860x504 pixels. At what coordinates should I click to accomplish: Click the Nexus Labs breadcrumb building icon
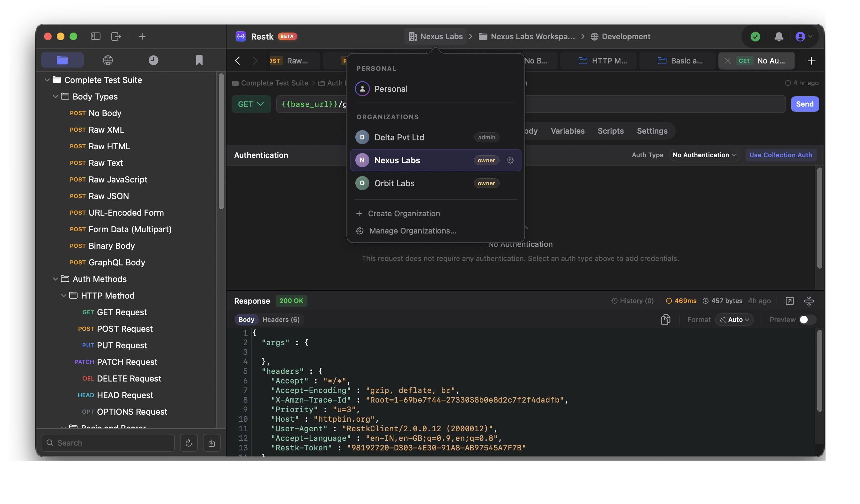coord(412,36)
